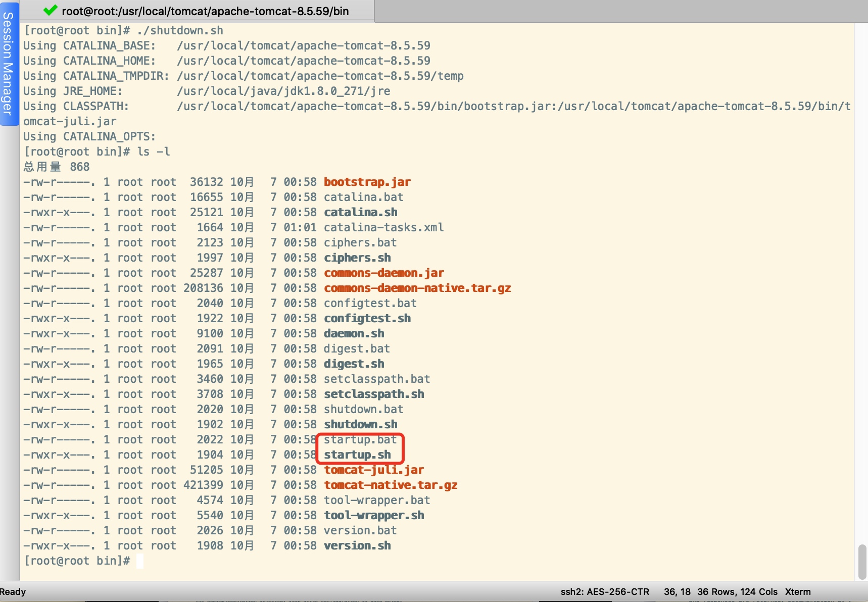This screenshot has width=868, height=602.
Task: Click the bootstrap.jar filename in red
Action: 367,182
